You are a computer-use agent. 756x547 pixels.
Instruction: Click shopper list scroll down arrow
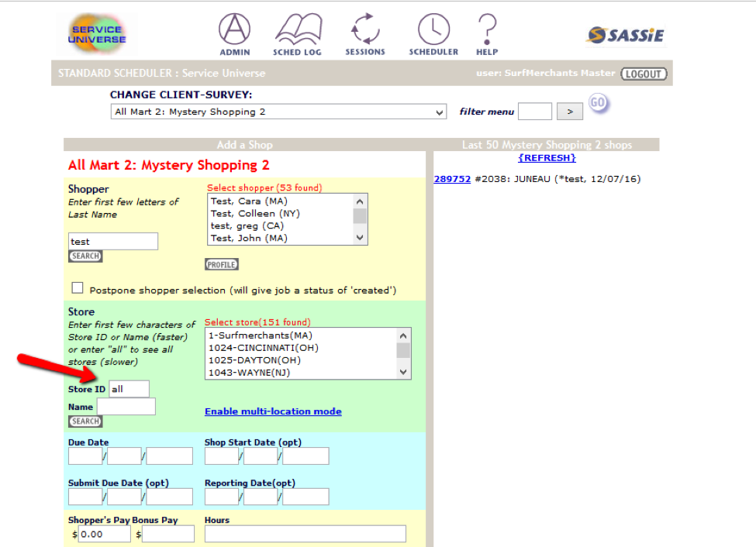(x=360, y=237)
